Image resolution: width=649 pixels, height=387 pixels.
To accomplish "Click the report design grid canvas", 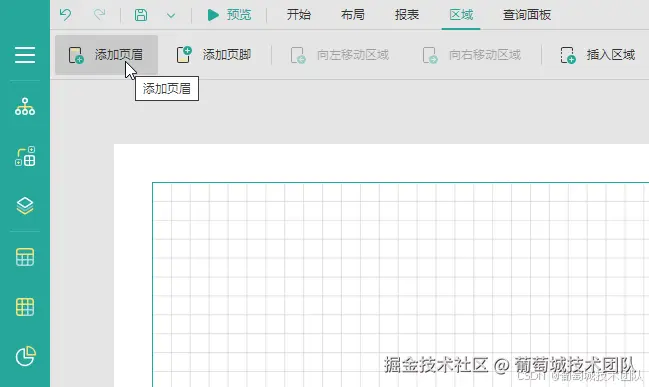I will point(401,285).
